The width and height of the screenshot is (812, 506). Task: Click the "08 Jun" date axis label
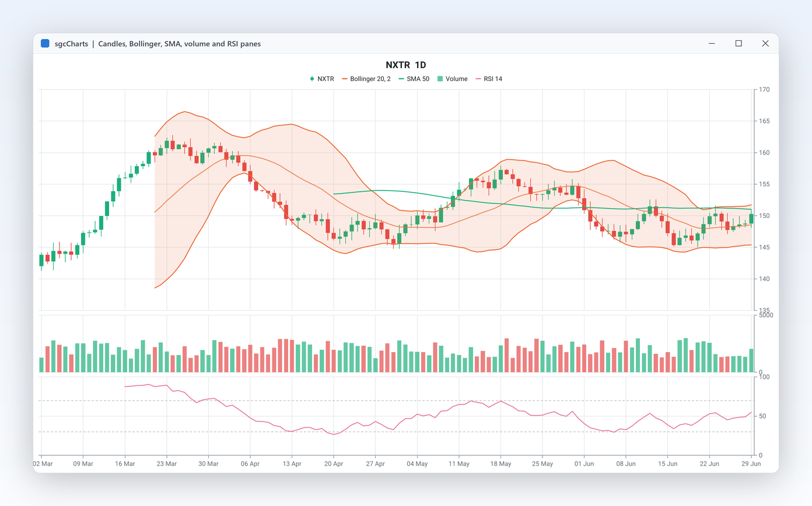click(x=626, y=464)
